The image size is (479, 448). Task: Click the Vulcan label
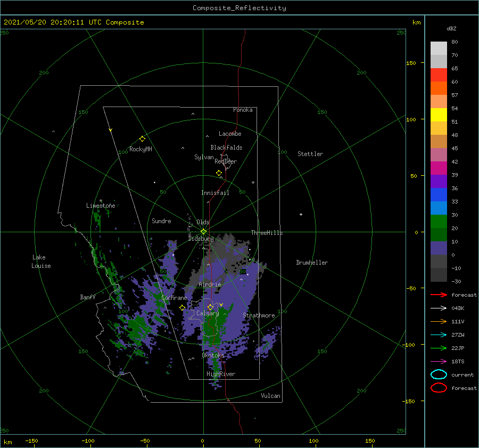(271, 396)
